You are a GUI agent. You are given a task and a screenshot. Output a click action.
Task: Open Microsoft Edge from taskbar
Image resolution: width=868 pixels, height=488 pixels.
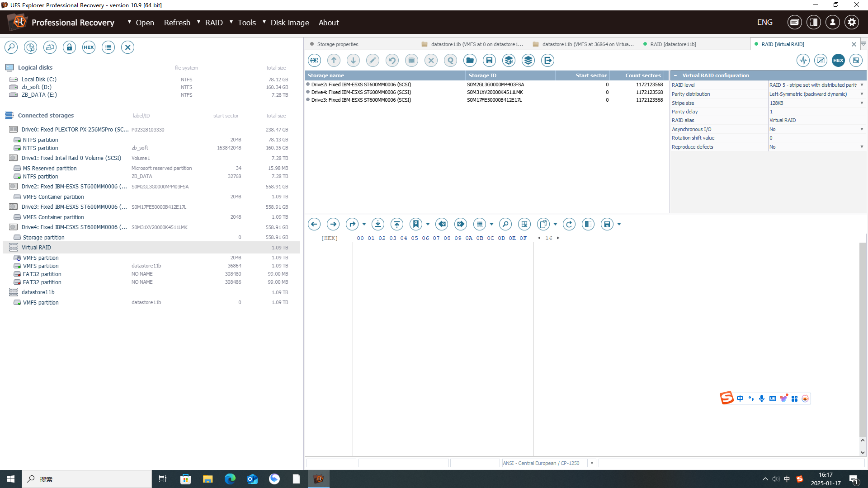230,479
